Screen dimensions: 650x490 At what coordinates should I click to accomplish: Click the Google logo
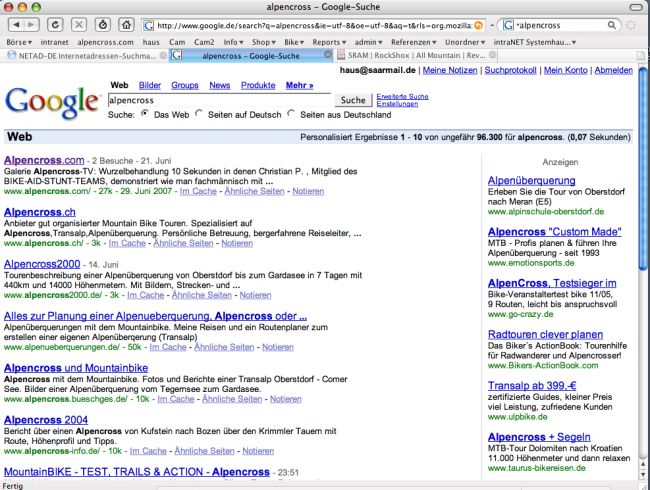(x=53, y=102)
